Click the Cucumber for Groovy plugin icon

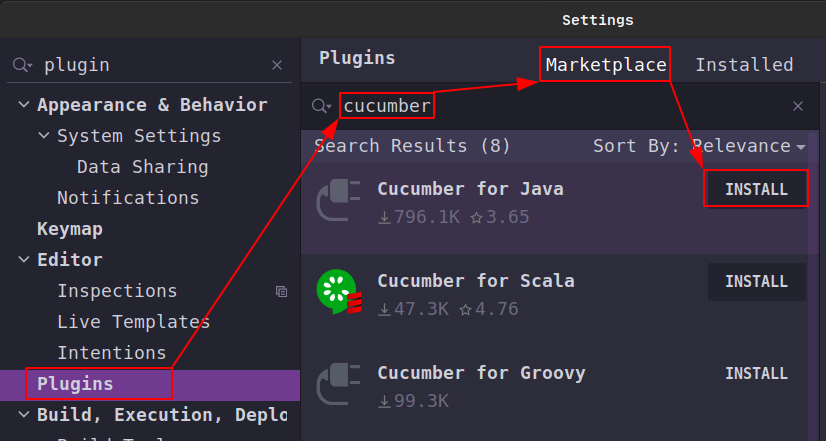point(339,386)
